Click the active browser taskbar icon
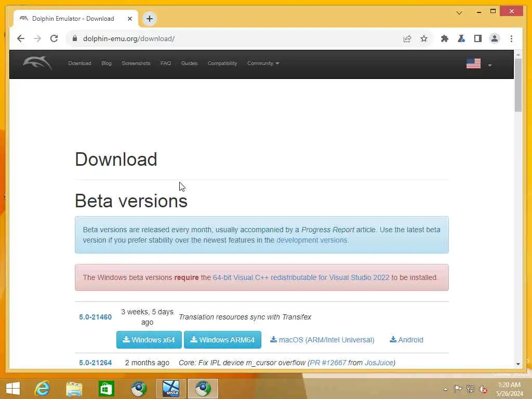The width and height of the screenshot is (532, 399). (203, 389)
